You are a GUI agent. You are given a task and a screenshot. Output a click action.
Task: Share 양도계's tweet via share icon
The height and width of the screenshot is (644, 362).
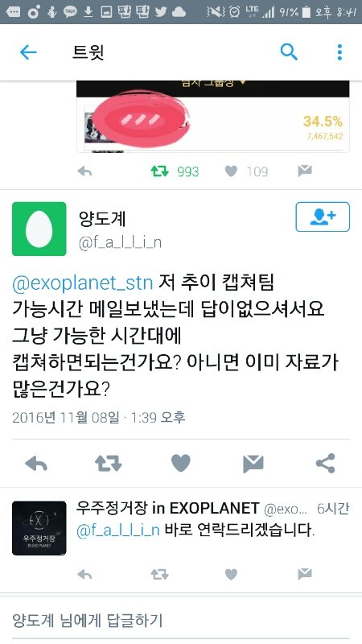tap(326, 464)
